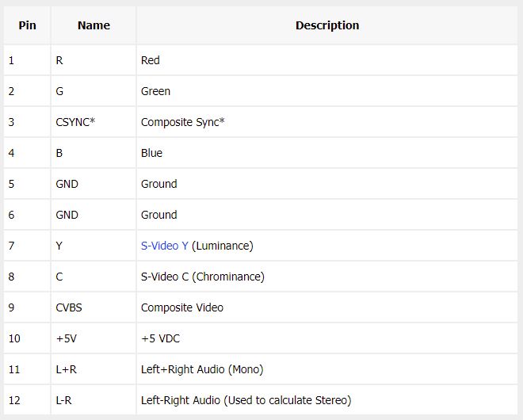Click the Pin column header
This screenshot has height=420, width=523.
tap(27, 25)
